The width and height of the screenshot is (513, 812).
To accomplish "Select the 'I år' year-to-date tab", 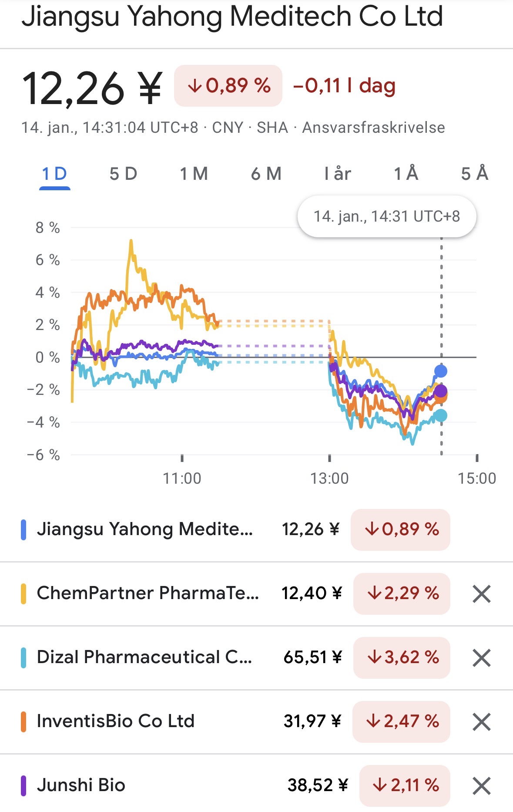I will coord(338,174).
